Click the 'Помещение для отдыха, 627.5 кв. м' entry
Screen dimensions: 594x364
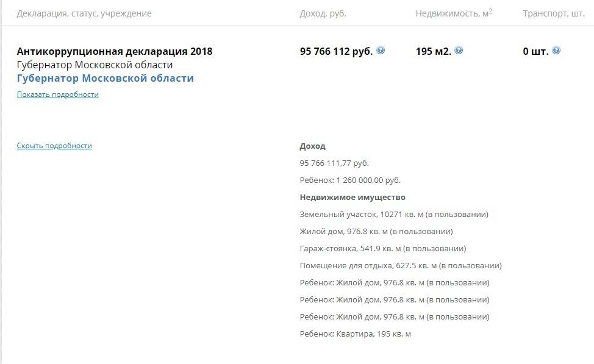click(401, 266)
